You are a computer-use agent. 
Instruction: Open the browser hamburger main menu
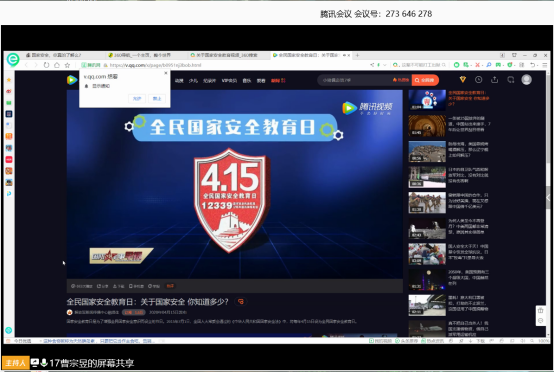pyautogui.click(x=545, y=65)
